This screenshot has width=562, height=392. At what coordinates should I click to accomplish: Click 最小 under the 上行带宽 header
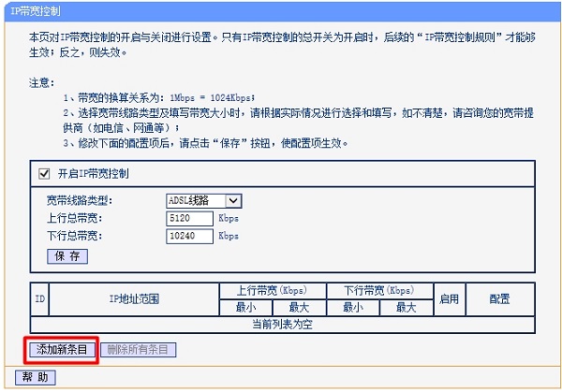(246, 307)
